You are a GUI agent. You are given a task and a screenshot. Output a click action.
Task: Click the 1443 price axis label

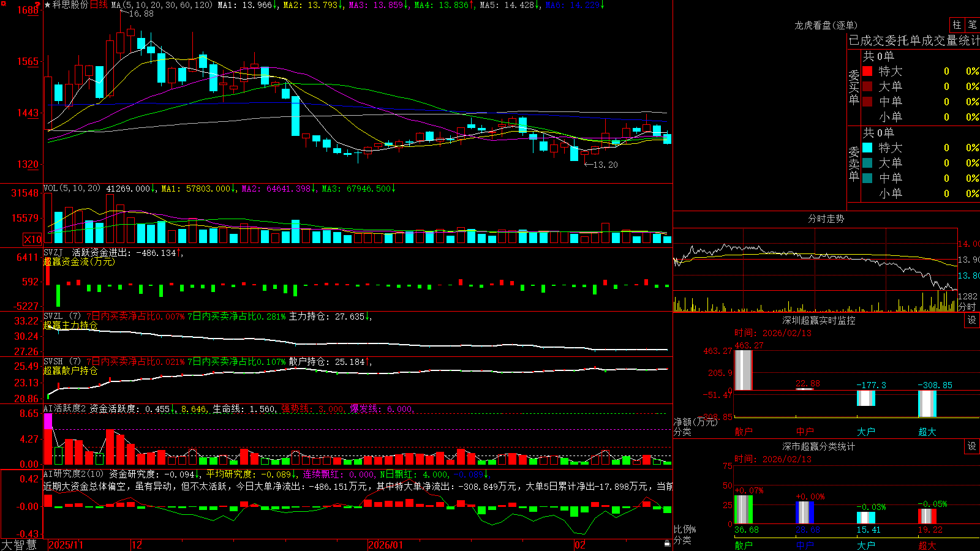27,113
